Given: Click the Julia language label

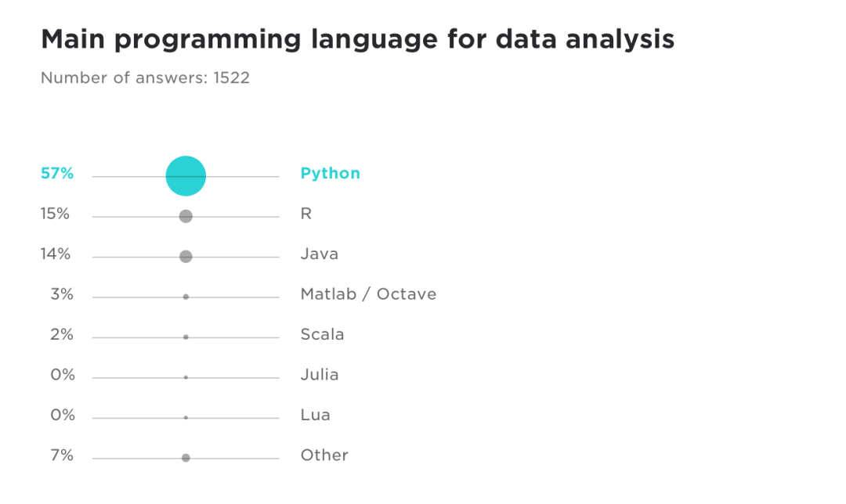Looking at the screenshot, I should (x=320, y=375).
